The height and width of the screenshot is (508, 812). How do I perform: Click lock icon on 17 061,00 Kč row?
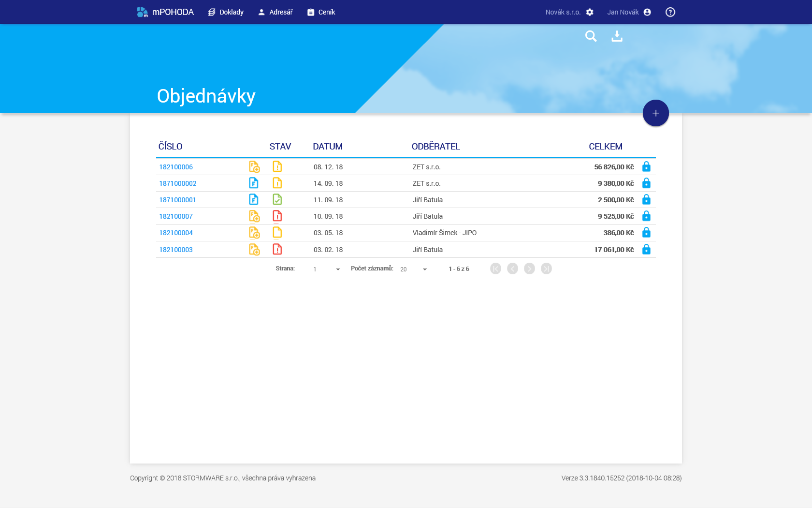coord(646,250)
